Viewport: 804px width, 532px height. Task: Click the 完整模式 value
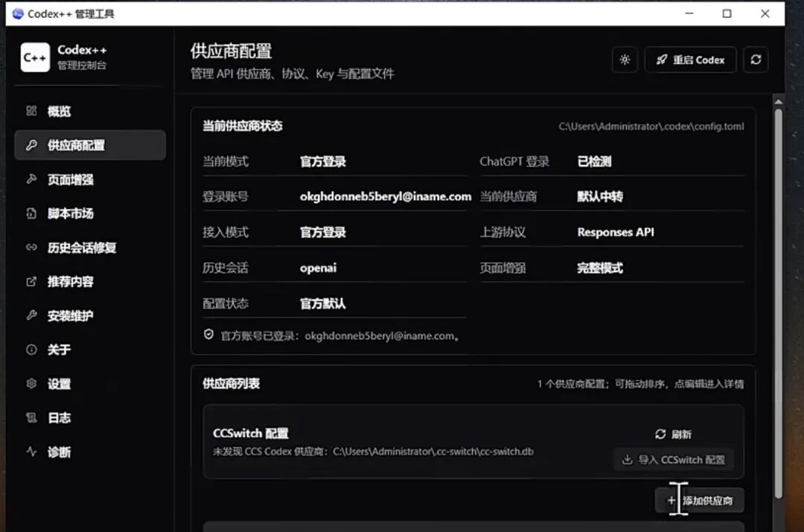click(x=600, y=268)
